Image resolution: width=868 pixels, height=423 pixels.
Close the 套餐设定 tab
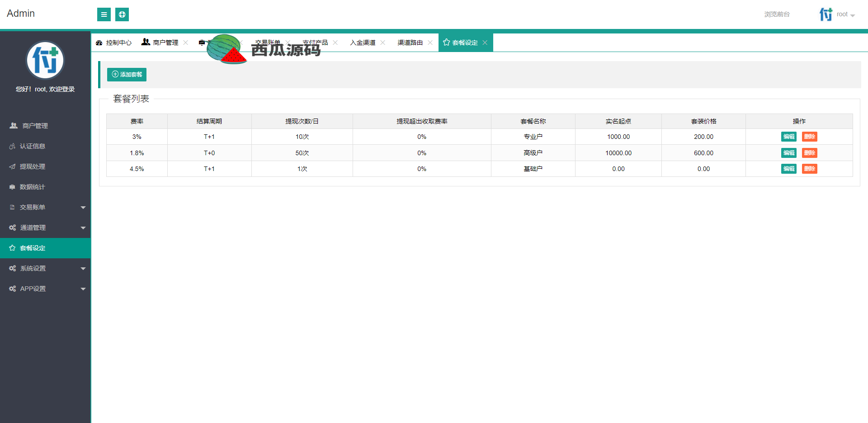pyautogui.click(x=485, y=43)
